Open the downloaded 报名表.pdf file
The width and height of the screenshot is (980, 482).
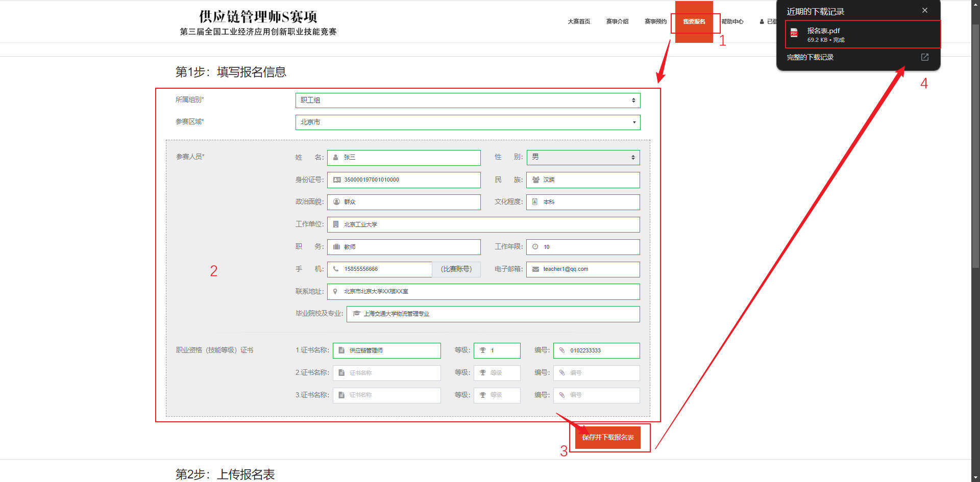click(863, 35)
